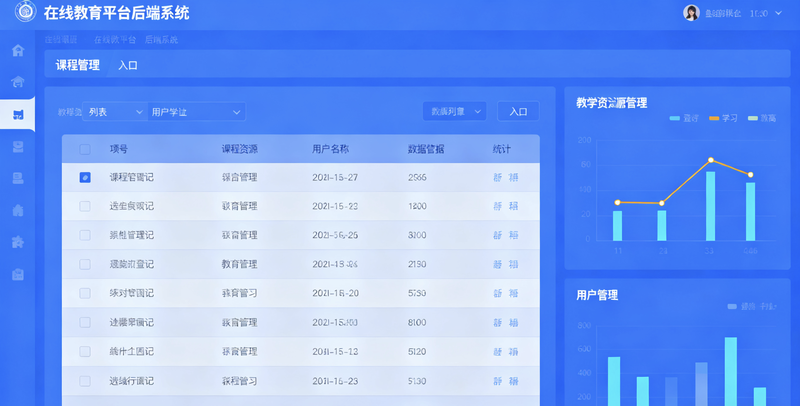Click the platform logo in the header

(x=21, y=13)
